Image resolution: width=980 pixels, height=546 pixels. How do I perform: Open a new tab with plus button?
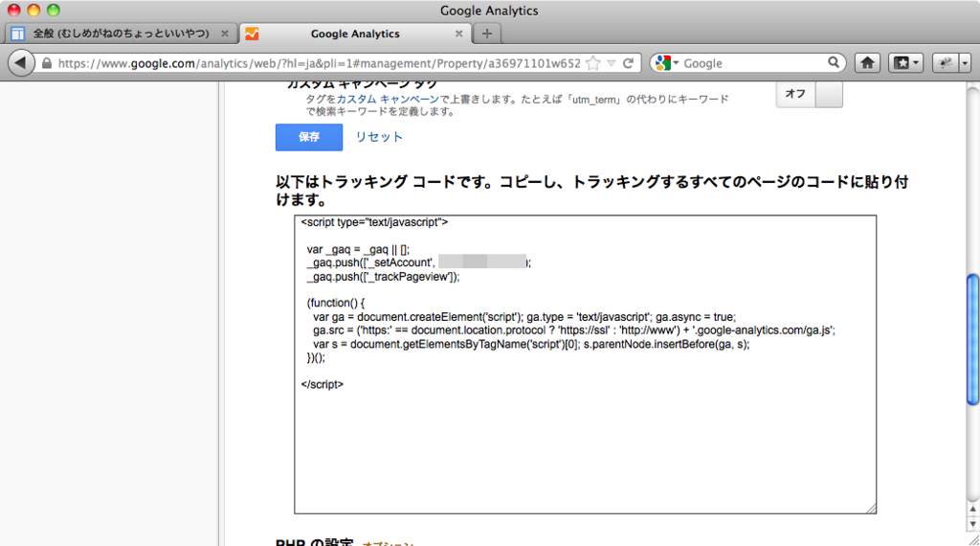click(487, 34)
